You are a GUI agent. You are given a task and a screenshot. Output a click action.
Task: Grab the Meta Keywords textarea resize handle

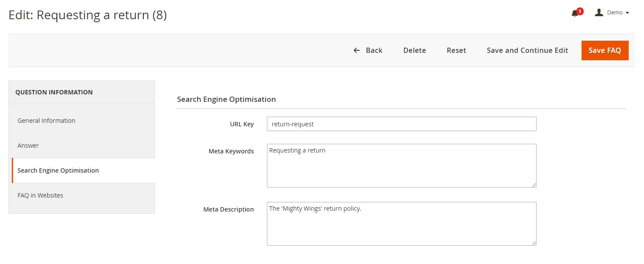tap(533, 184)
